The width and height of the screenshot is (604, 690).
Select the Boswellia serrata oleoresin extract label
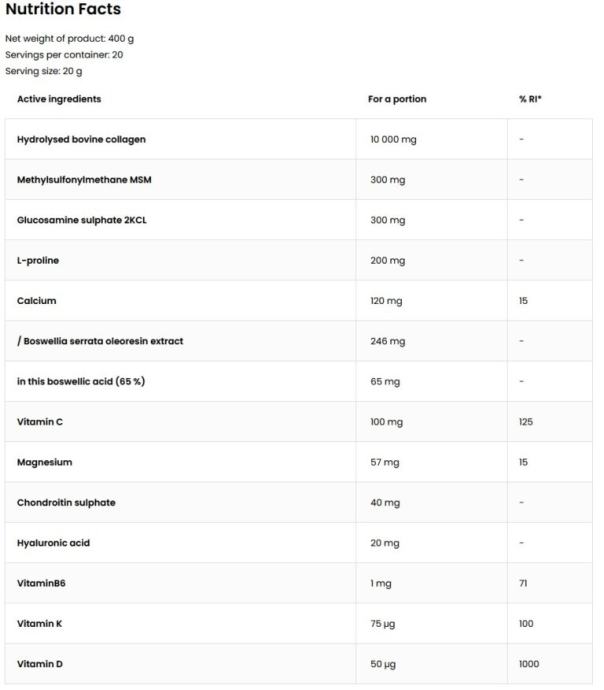point(100,341)
